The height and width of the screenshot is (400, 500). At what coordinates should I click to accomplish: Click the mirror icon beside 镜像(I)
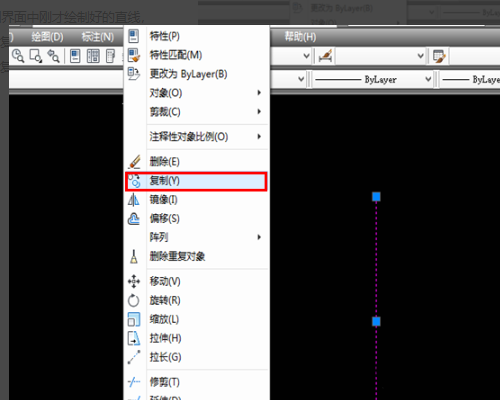click(x=134, y=200)
